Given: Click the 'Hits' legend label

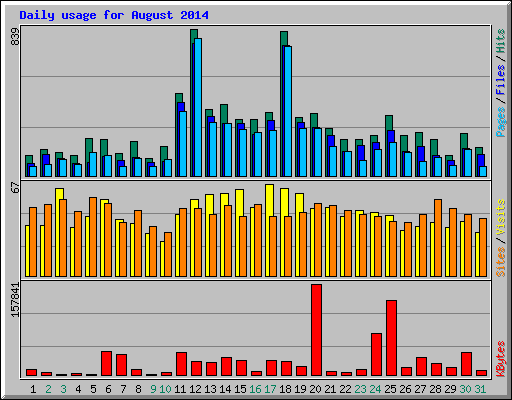Looking at the screenshot, I should click(501, 41).
